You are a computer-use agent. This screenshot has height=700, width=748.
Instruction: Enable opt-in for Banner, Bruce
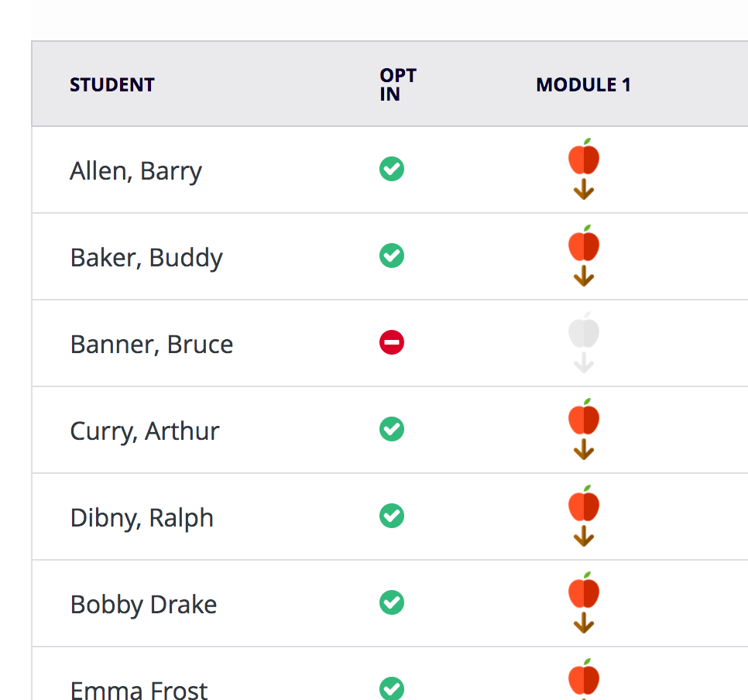(x=392, y=342)
